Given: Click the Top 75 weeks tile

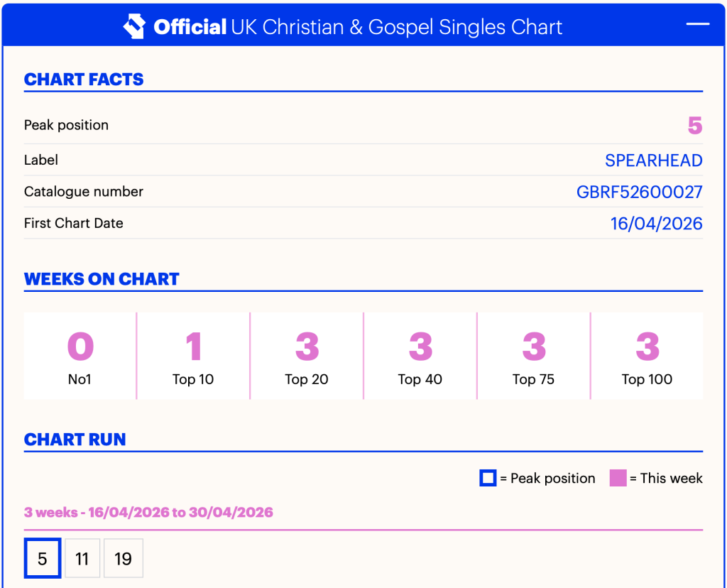Looking at the screenshot, I should (534, 356).
